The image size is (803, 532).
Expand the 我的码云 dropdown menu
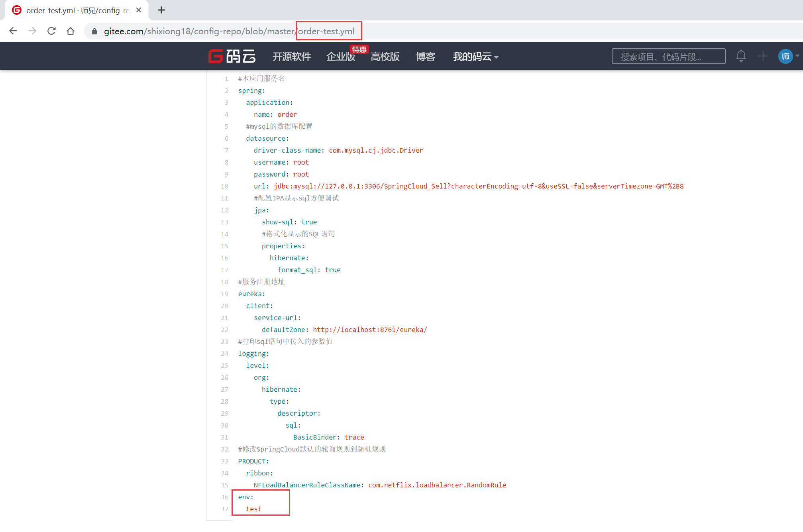pyautogui.click(x=476, y=57)
